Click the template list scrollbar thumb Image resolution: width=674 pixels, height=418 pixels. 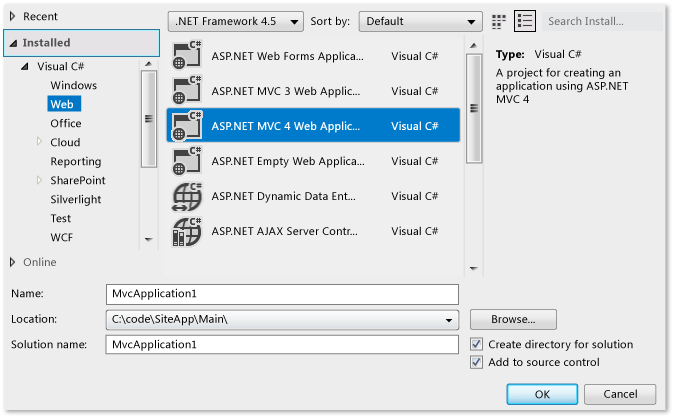pyautogui.click(x=474, y=108)
